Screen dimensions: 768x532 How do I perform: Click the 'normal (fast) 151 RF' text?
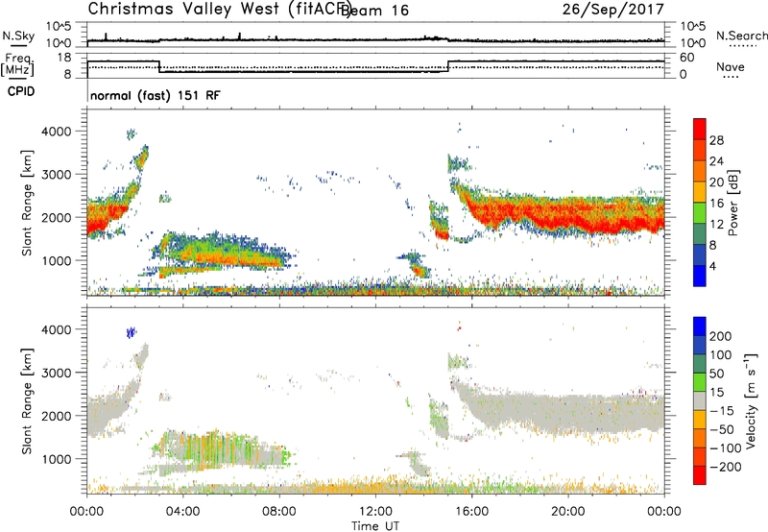tap(156, 95)
